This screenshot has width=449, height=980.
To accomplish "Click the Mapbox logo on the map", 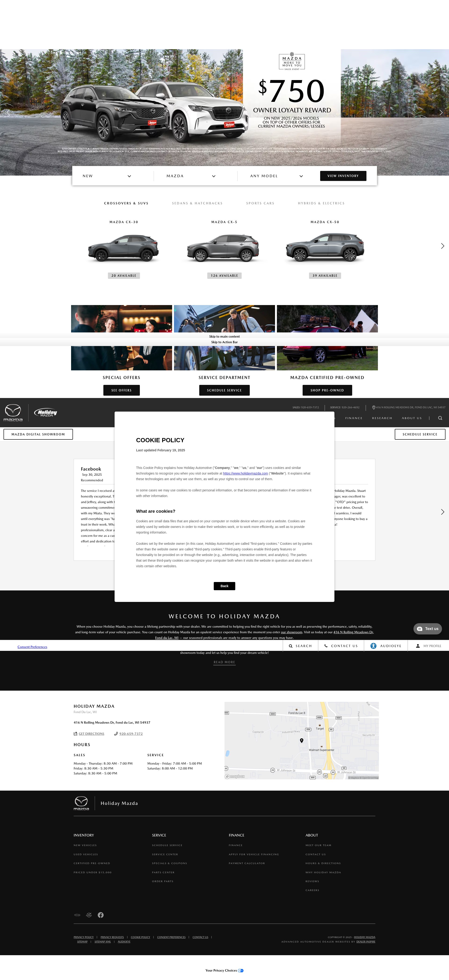I will pos(235,777).
